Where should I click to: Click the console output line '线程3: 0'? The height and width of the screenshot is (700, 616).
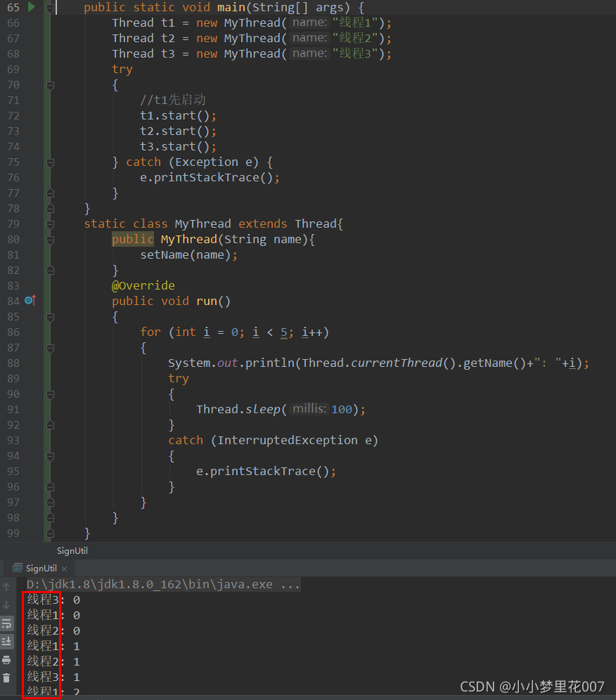53,599
